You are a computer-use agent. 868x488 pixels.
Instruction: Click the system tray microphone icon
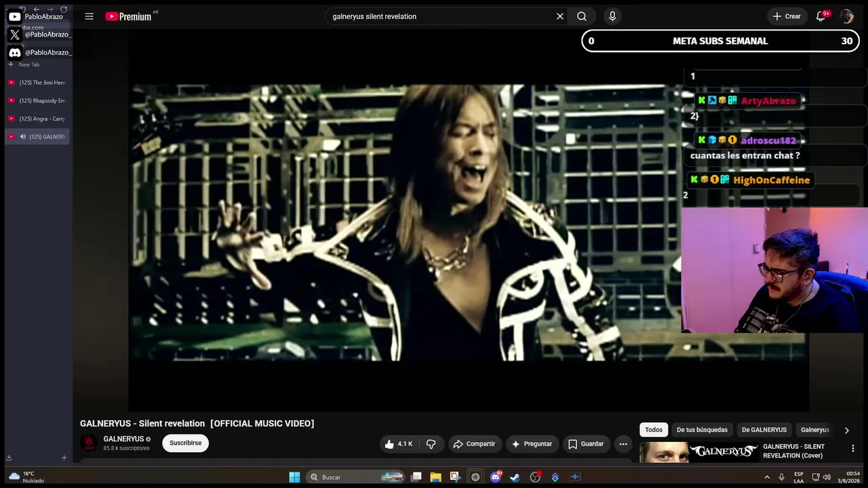tap(781, 477)
